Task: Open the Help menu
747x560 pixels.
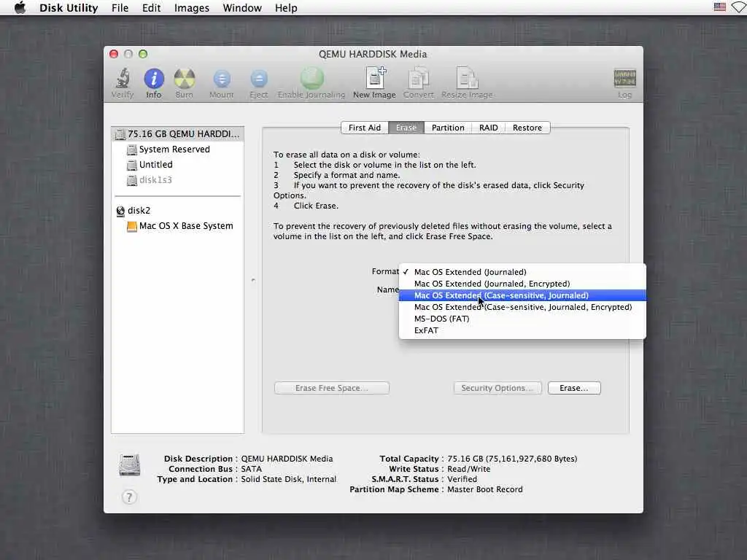Action: pos(286,8)
